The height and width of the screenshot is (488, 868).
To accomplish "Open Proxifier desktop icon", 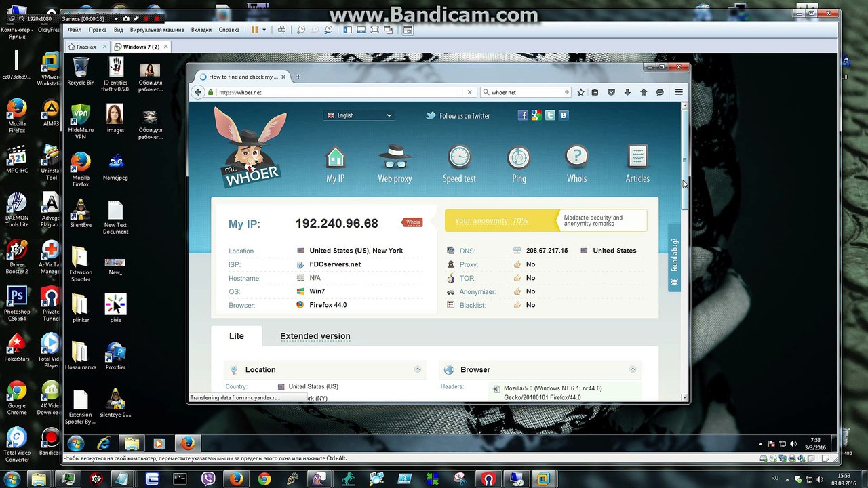I will point(115,356).
